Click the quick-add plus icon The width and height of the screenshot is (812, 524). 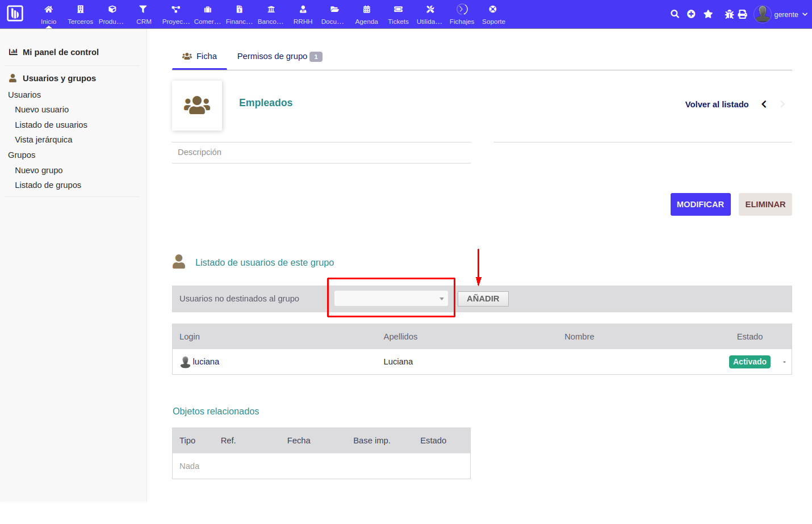[x=691, y=14]
